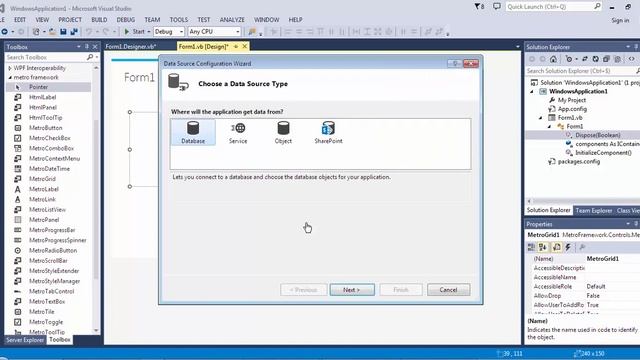Cancel the Data Source Configuration Wizard
The image size is (640, 360).
click(448, 290)
